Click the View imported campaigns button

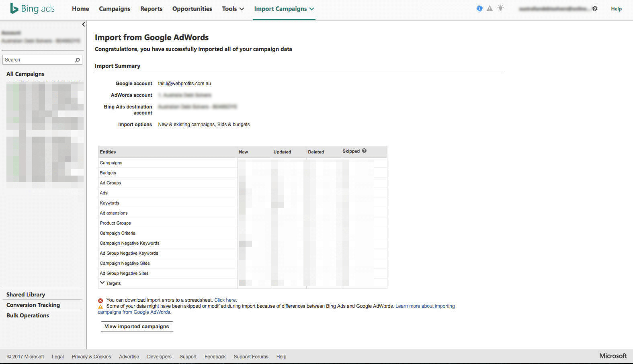[137, 326]
